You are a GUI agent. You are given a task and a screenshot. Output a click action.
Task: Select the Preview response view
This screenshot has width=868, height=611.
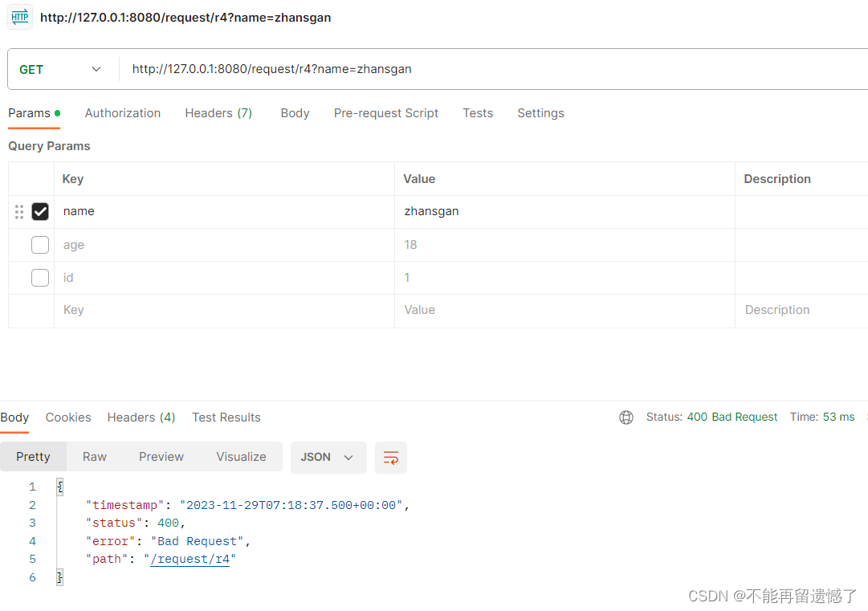(161, 457)
